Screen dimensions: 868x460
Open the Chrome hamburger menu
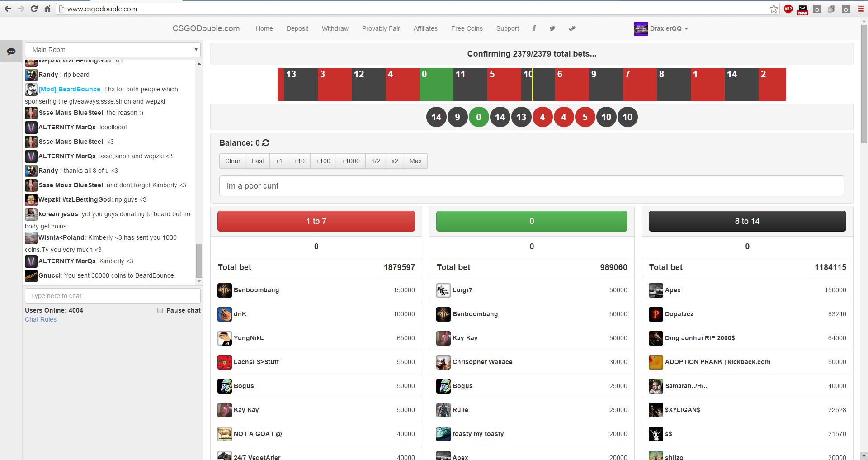pos(861,9)
